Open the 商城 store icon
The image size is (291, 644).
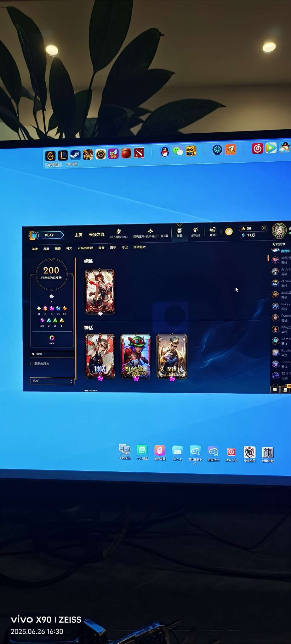(x=213, y=232)
